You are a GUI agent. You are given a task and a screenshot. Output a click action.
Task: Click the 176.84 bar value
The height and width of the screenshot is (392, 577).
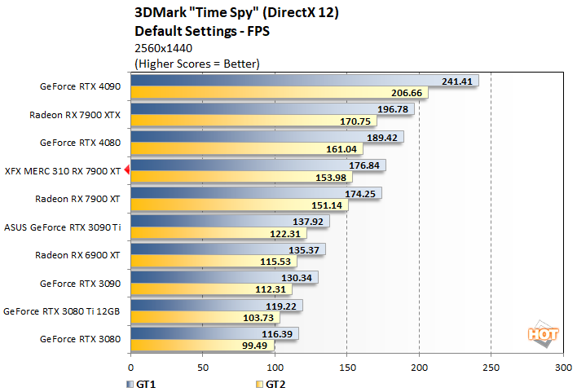(364, 165)
